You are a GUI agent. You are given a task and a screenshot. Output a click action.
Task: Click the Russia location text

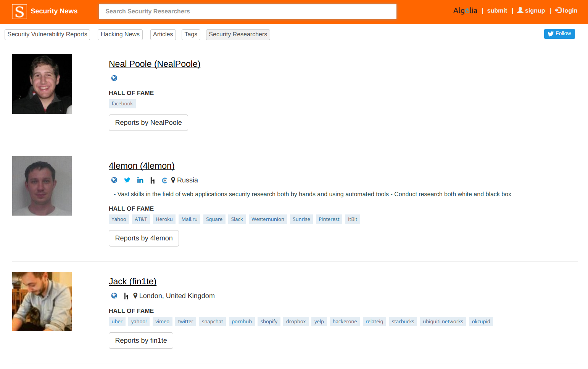(187, 180)
